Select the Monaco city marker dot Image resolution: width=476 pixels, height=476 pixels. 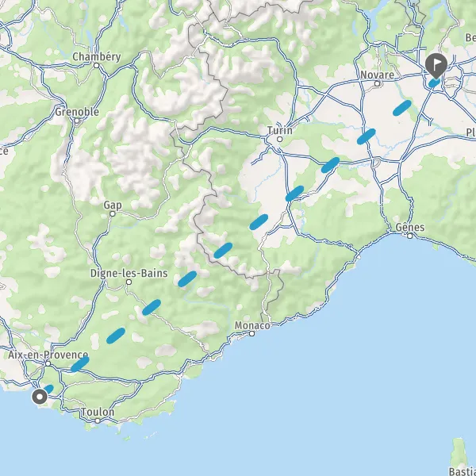251,334
